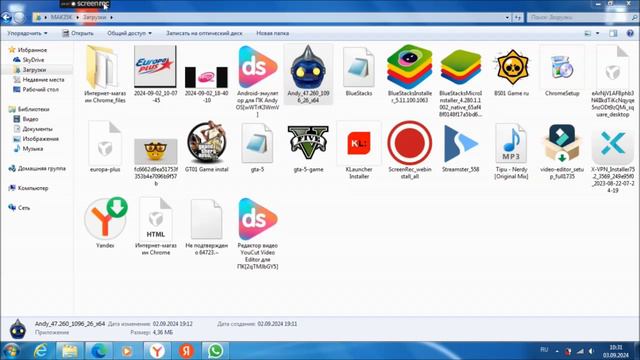Launch Internet Explorer from taskbar
640x360 pixels.
41,351
